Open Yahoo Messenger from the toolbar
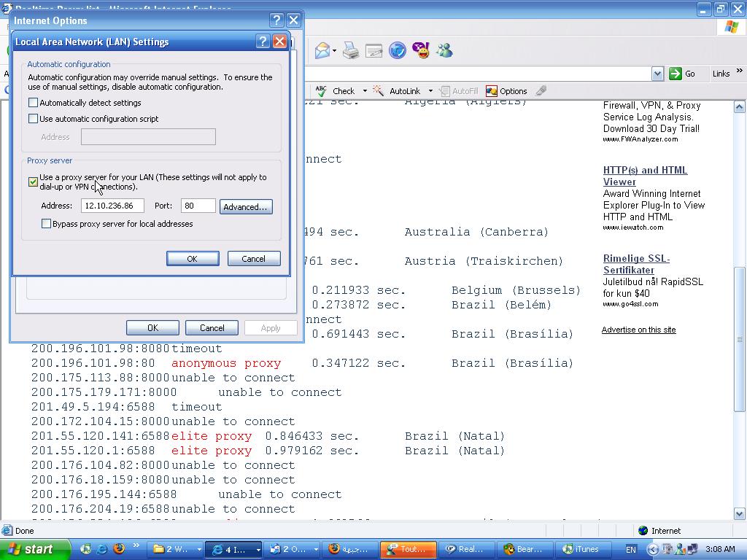 coord(421,50)
